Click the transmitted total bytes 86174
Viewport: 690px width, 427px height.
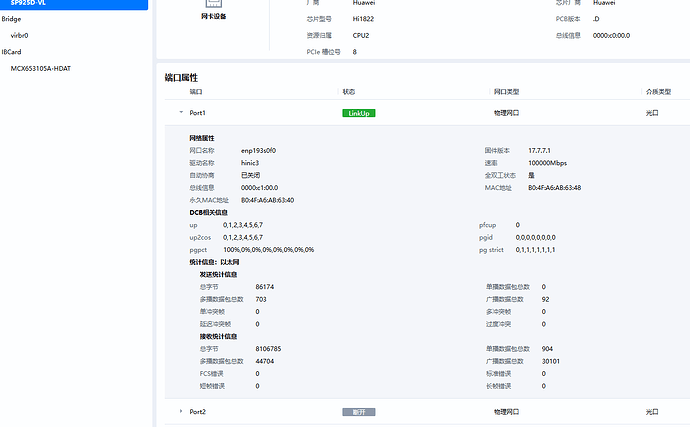[264, 287]
